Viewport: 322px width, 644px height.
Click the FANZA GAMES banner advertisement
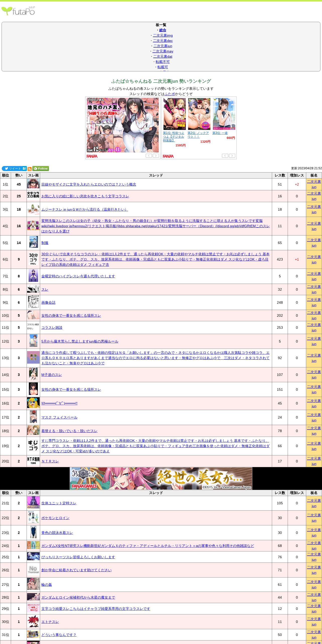[x=161, y=478]
